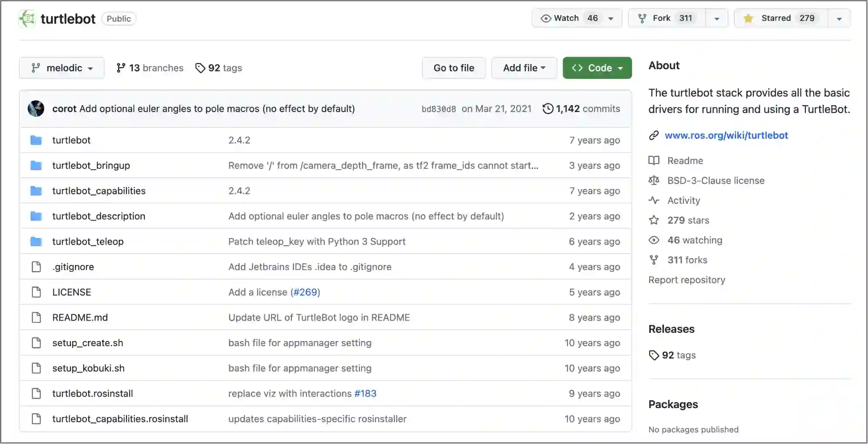Open commit hash bd830d8
The height and width of the screenshot is (444, 868).
click(439, 109)
